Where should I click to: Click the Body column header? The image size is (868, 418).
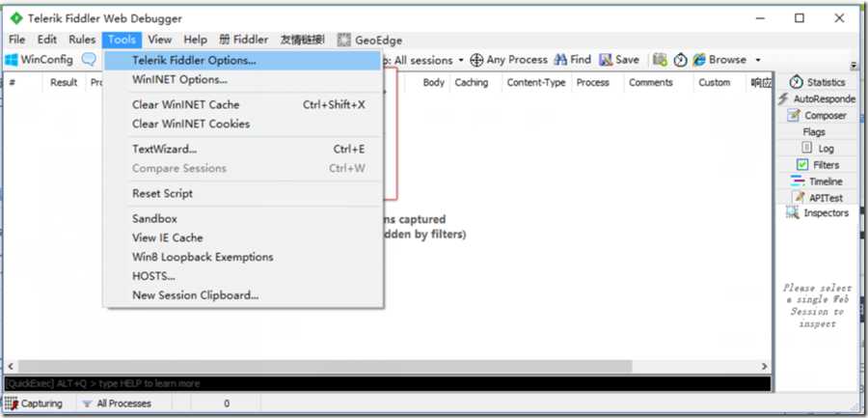click(x=433, y=83)
